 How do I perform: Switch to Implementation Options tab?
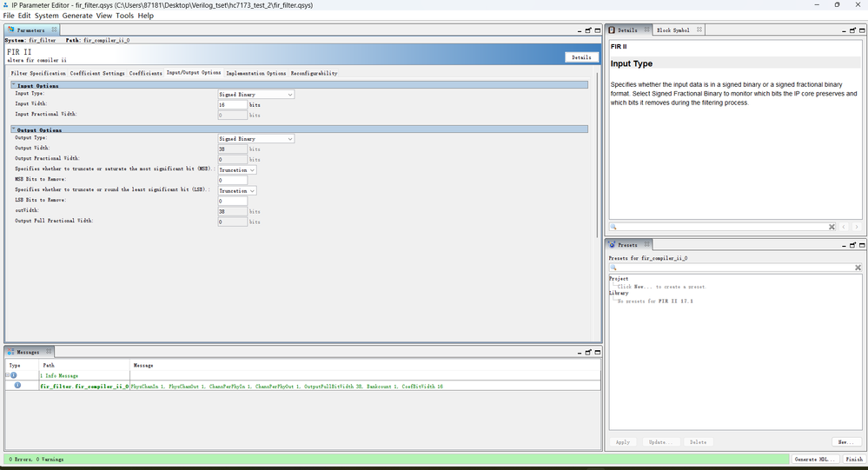point(255,73)
